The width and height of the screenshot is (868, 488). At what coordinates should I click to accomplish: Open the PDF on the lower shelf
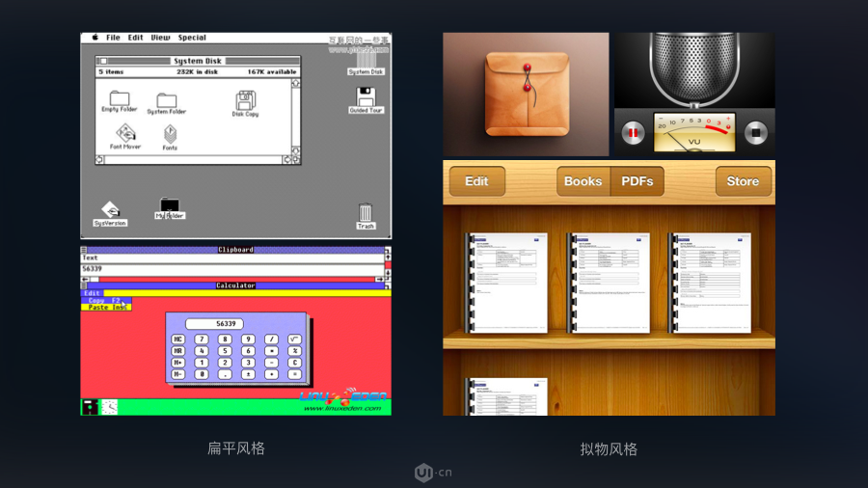coord(507,396)
